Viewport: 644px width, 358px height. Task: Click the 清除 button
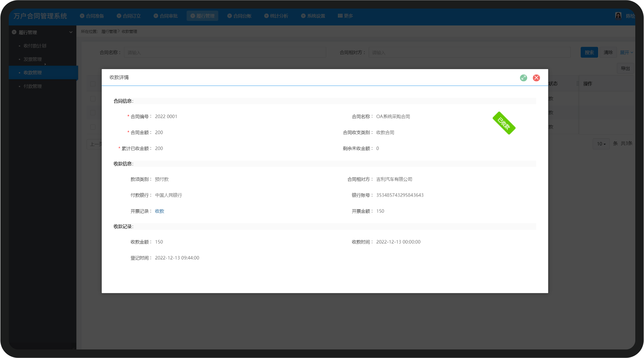tap(608, 52)
